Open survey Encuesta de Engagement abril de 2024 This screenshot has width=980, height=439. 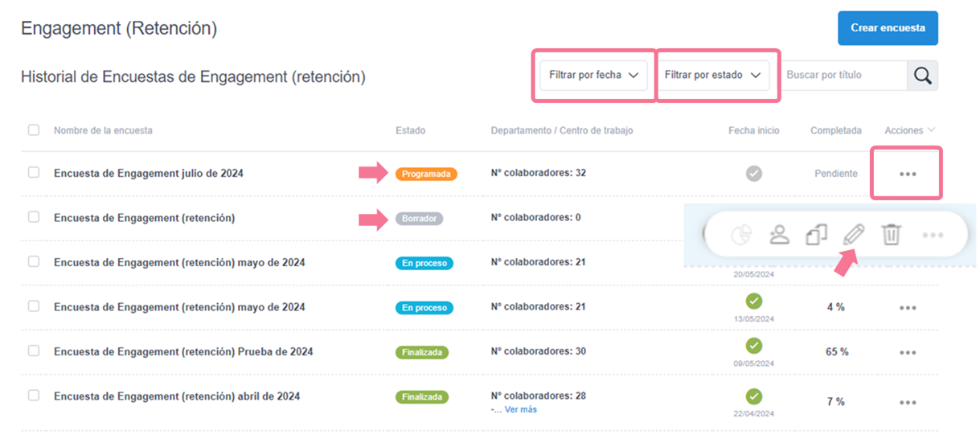tap(177, 396)
